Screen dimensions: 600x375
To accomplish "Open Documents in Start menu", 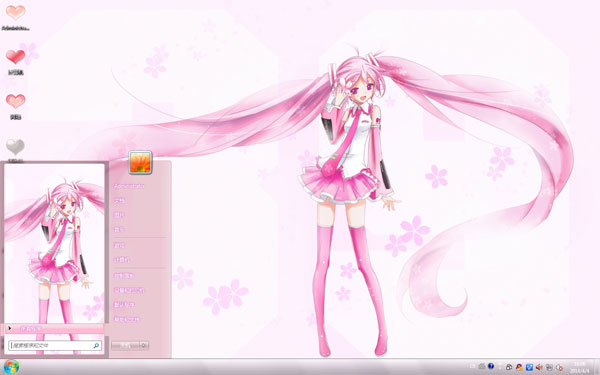I will 119,201.
